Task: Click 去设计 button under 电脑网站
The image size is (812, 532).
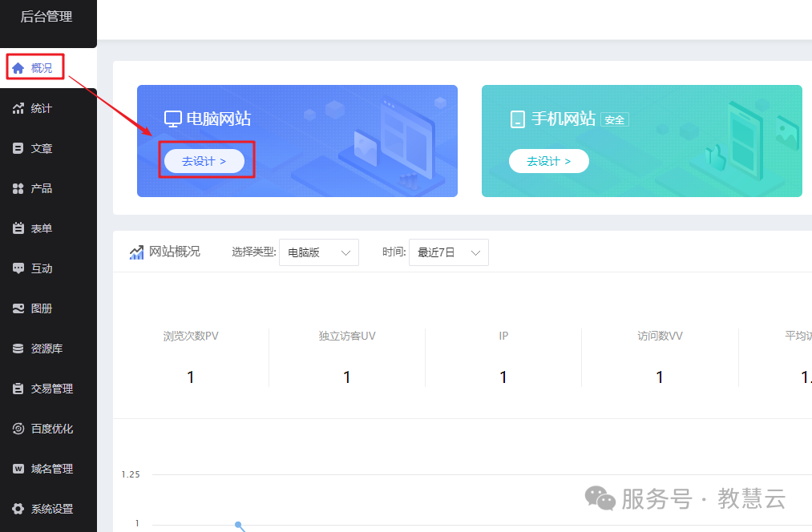Action: pyautogui.click(x=204, y=161)
